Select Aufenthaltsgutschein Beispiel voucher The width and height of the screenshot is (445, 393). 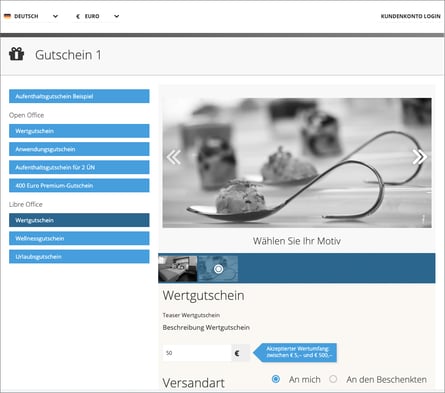click(x=79, y=96)
